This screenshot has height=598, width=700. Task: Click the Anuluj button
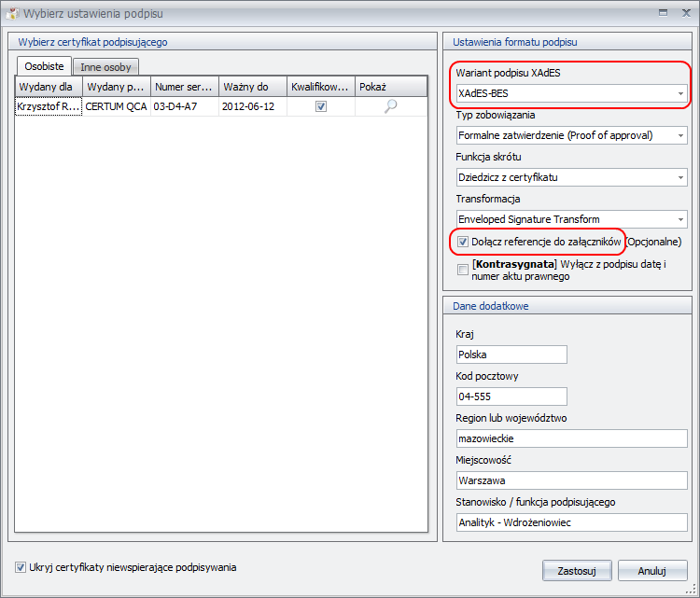coord(652,571)
